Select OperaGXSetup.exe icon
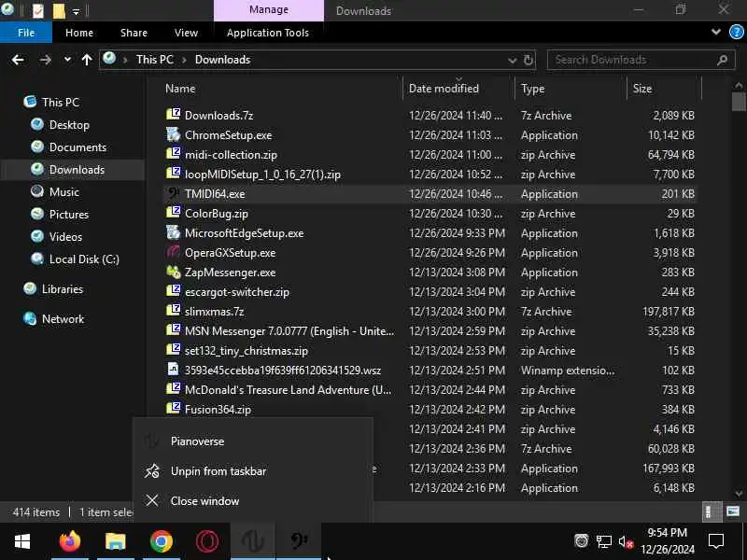The height and width of the screenshot is (560, 747). (x=174, y=252)
